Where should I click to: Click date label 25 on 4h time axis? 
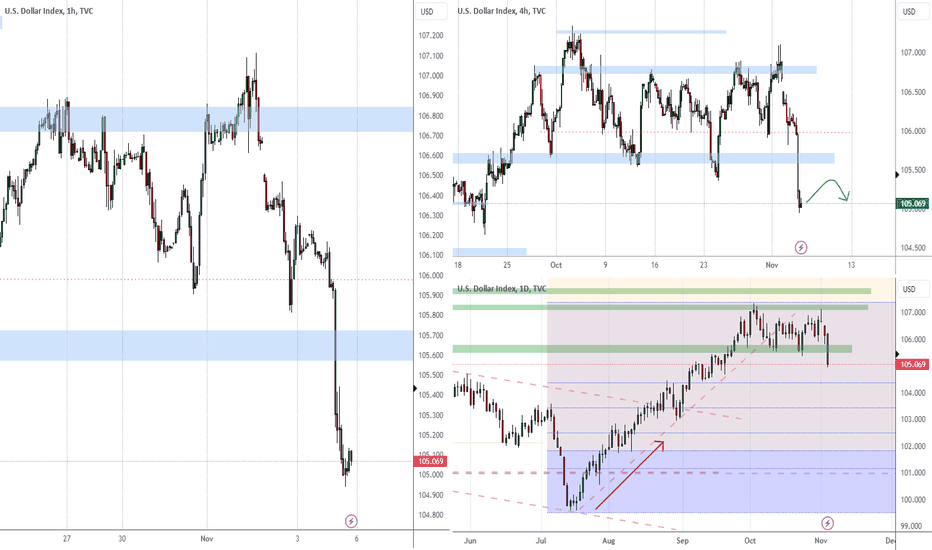(506, 265)
